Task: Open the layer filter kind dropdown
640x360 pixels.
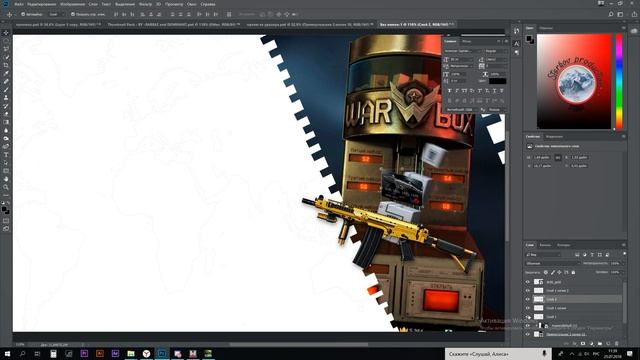Action: click(x=544, y=255)
